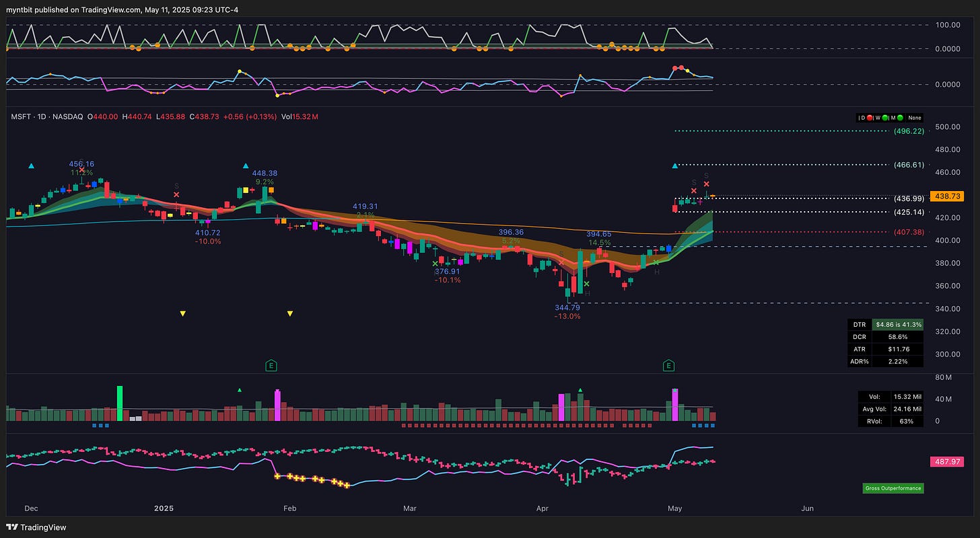Click the 410.72 swing low label
This screenshot has height=538, width=980.
coord(207,233)
